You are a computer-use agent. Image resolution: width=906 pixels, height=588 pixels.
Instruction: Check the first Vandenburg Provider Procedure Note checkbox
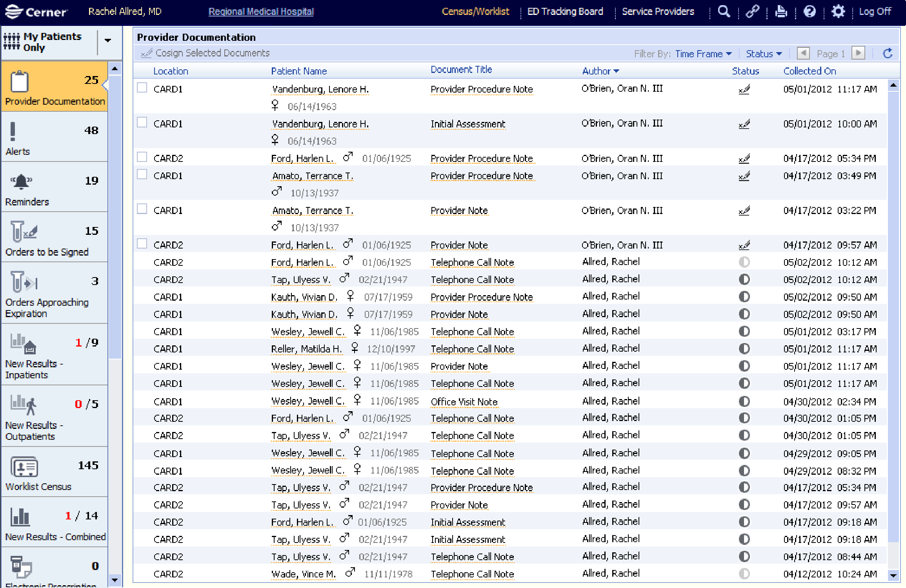tap(142, 88)
